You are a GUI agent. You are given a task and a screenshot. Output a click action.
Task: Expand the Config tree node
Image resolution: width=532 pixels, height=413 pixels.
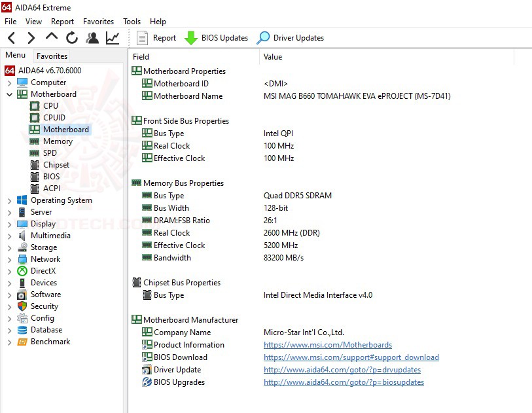click(x=10, y=318)
